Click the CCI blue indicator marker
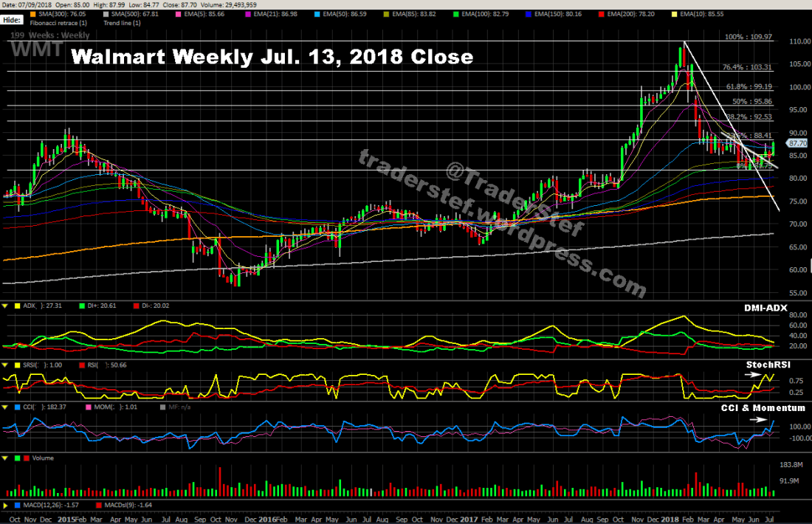The height and width of the screenshot is (524, 812). (18, 407)
